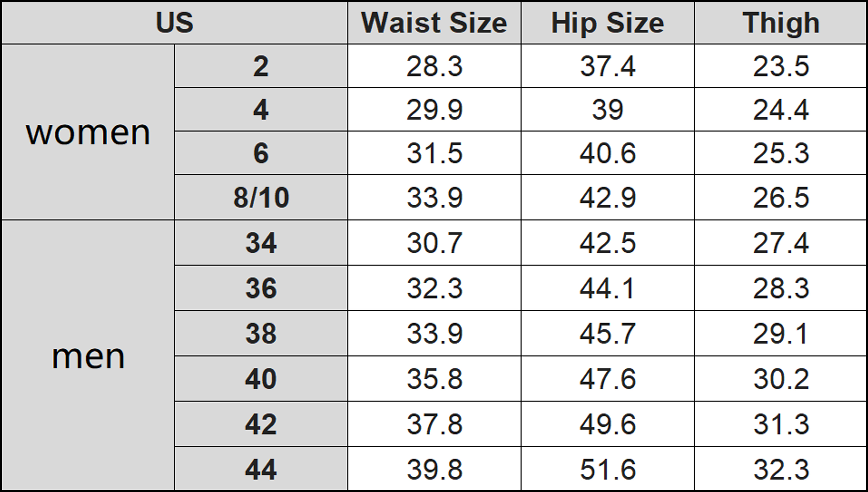Click hip value 42.9 cell
The height and width of the screenshot is (492, 868).
click(608, 197)
